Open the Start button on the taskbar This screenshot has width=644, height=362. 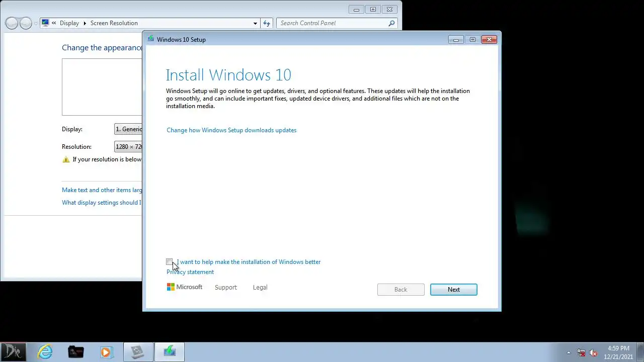pos(13,352)
